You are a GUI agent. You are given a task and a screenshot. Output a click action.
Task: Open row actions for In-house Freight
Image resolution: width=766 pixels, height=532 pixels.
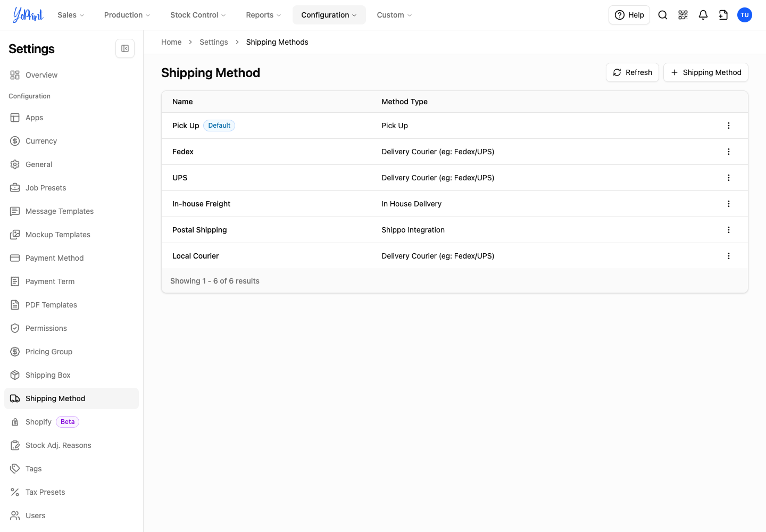coord(729,204)
